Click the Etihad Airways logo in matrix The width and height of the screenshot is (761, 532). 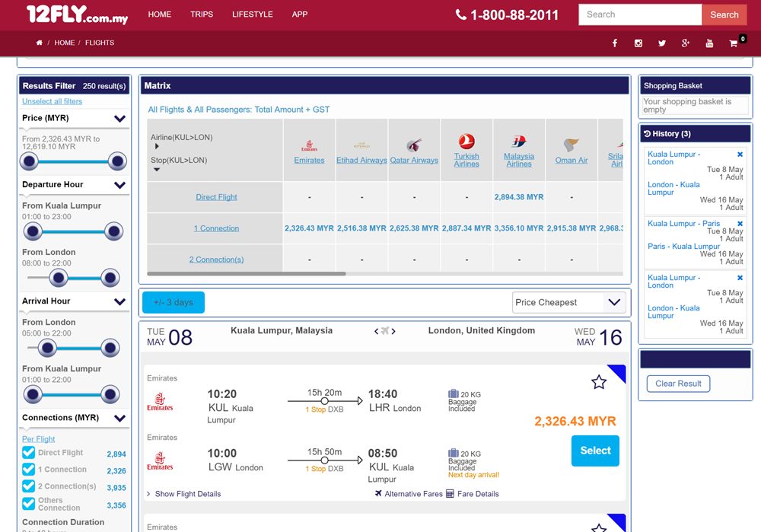click(361, 145)
